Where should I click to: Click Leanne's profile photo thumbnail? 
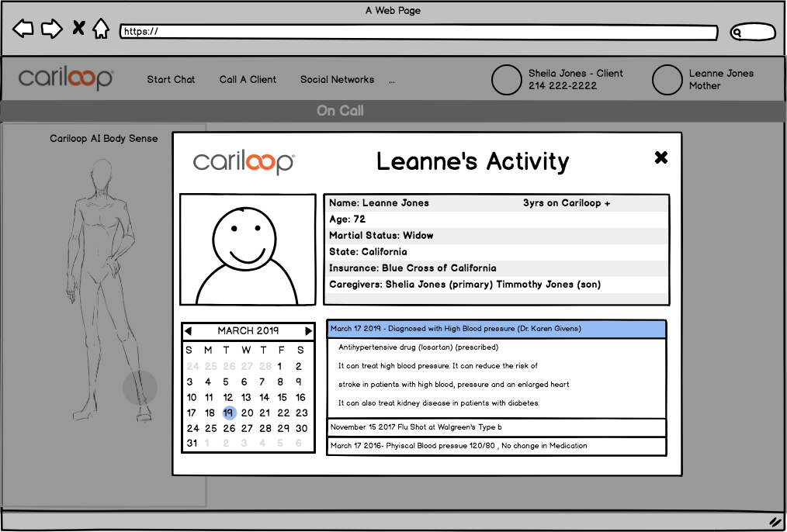pyautogui.click(x=246, y=249)
